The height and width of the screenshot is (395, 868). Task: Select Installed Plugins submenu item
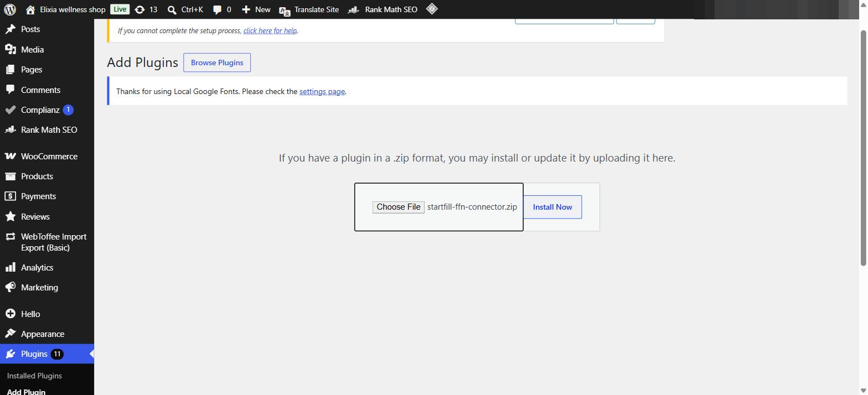[34, 376]
